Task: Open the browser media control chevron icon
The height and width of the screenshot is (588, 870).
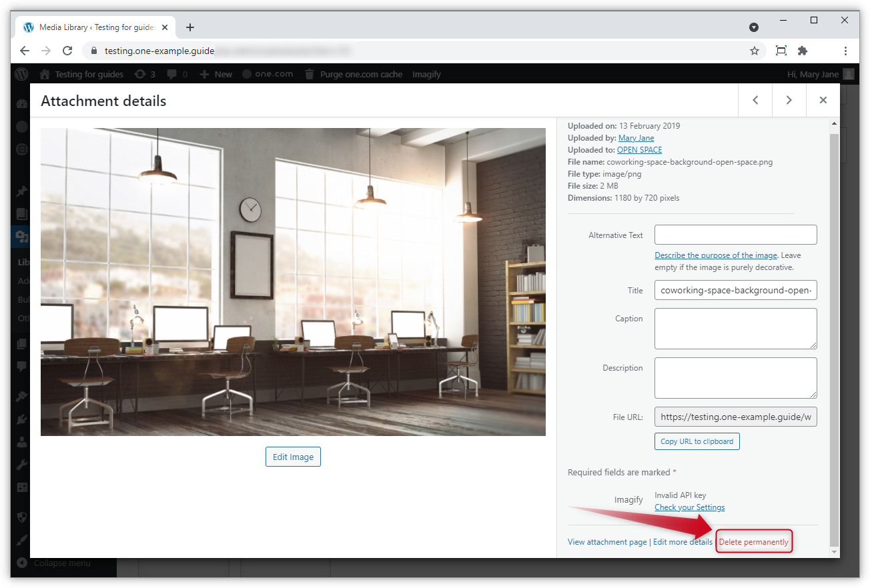Action: click(x=754, y=27)
